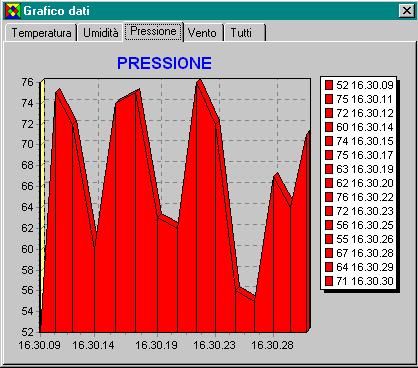Switch to the Temperatura tab

41,33
